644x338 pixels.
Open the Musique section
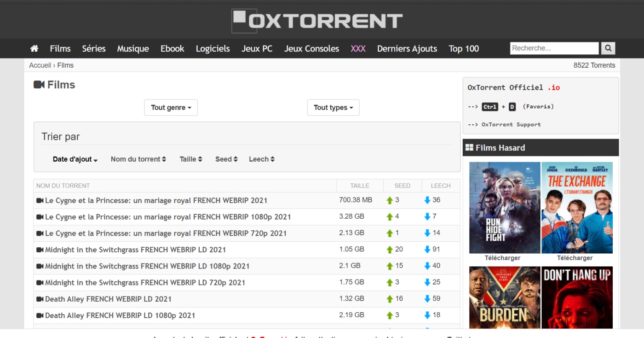[133, 48]
